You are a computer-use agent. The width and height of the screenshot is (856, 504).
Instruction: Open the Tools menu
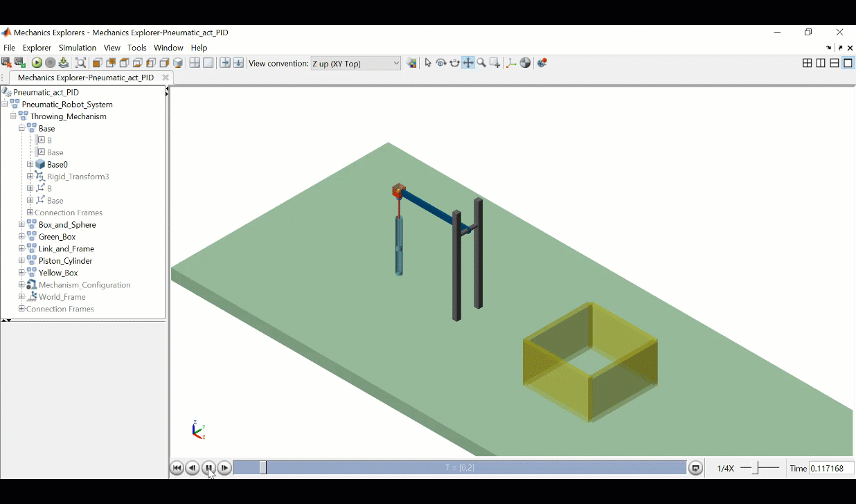tap(137, 48)
